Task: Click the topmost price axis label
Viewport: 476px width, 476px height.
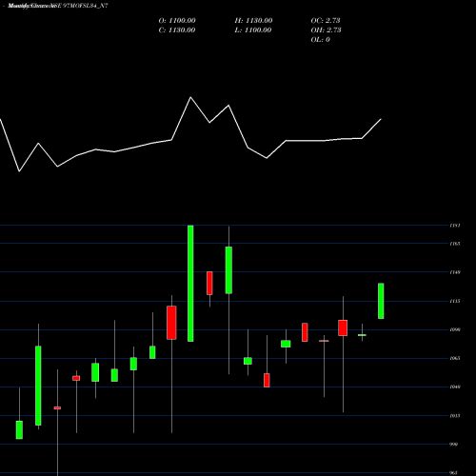Action: [x=455, y=226]
